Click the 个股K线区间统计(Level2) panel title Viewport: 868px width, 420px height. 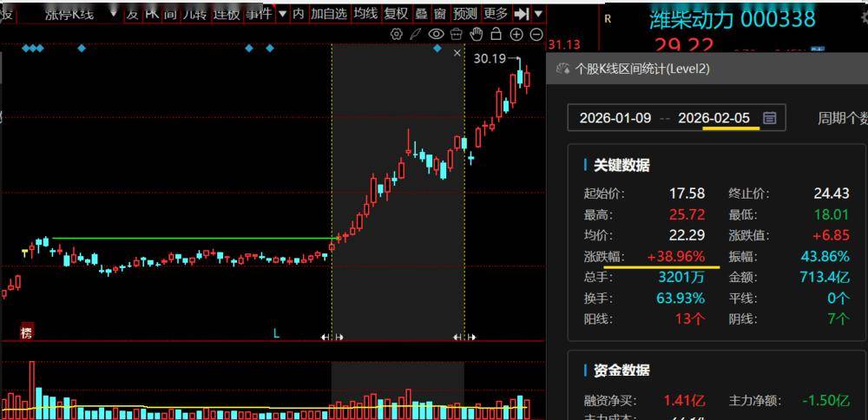coord(642,69)
